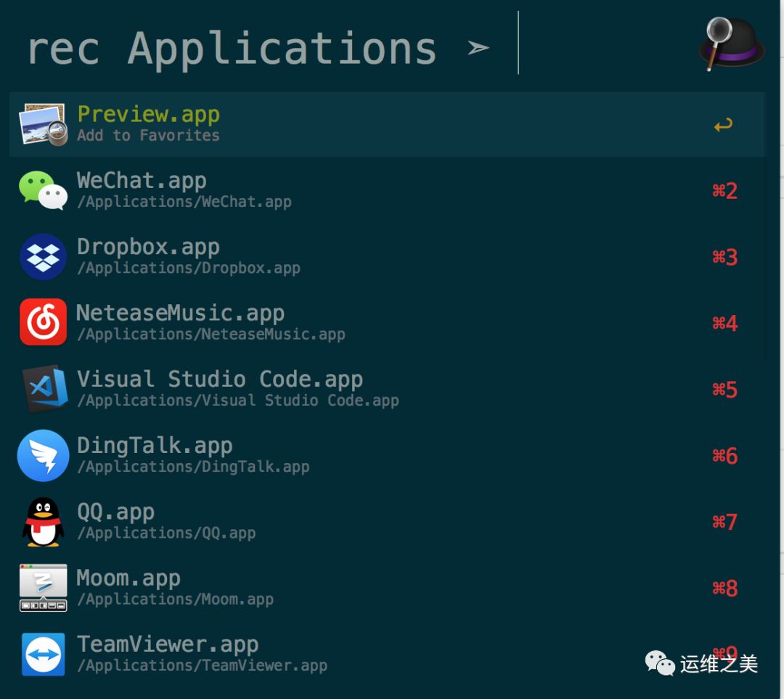Click the return arrow on Preview.app row
The image size is (784, 699).
tap(724, 125)
